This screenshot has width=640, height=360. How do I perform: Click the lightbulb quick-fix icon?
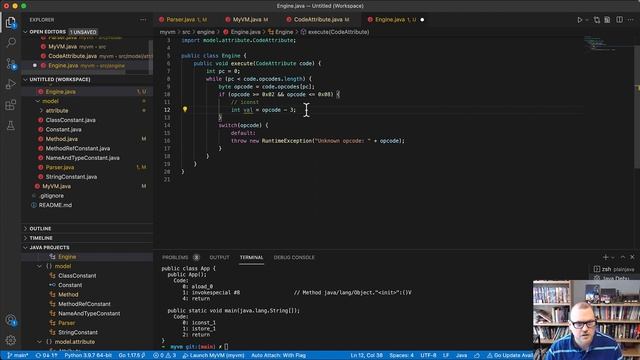point(185,109)
